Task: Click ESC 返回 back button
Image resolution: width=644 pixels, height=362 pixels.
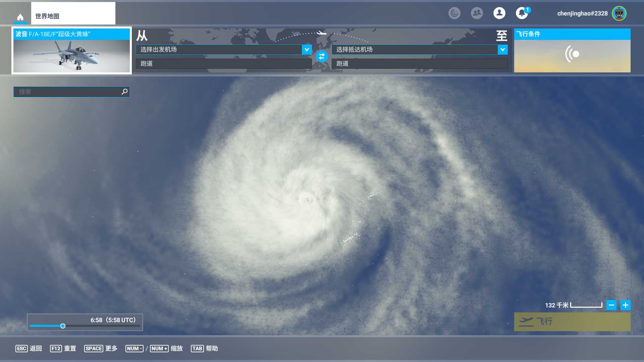Action: tap(29, 349)
